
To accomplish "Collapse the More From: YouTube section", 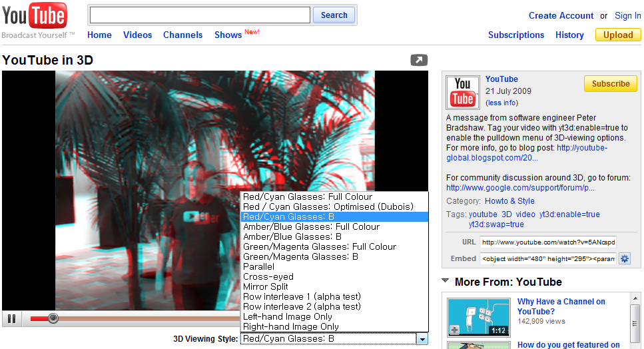I will tap(446, 281).
